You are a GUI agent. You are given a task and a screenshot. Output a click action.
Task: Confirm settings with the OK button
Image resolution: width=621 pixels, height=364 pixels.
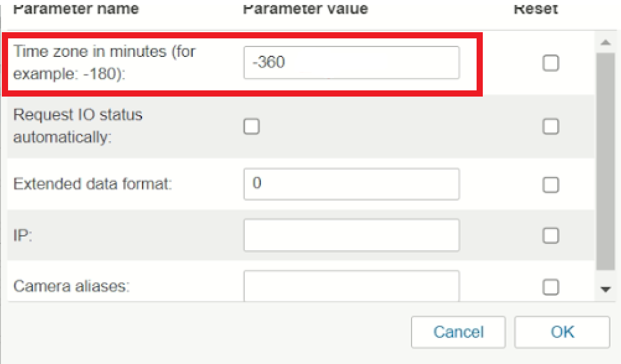click(x=562, y=332)
